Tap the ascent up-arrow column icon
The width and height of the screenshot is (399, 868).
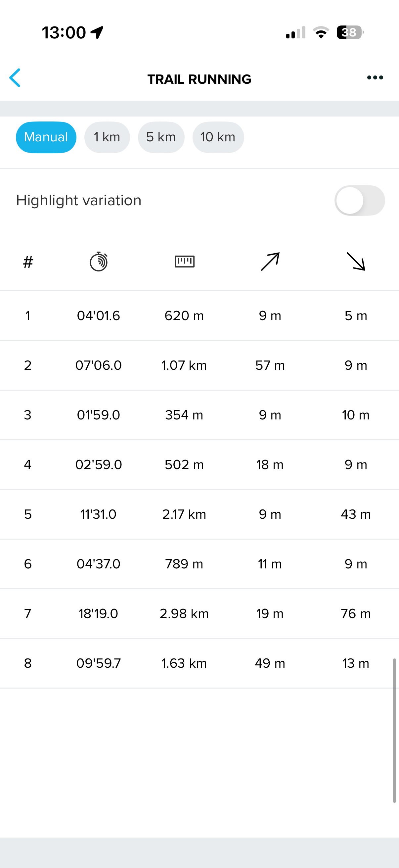tap(270, 262)
